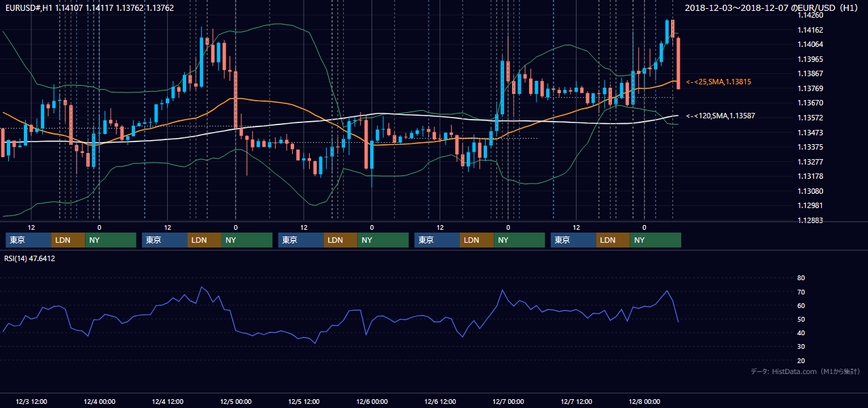Image resolution: width=868 pixels, height=408 pixels.
Task: Click price level 1.13080 on the axis
Action: pos(810,191)
